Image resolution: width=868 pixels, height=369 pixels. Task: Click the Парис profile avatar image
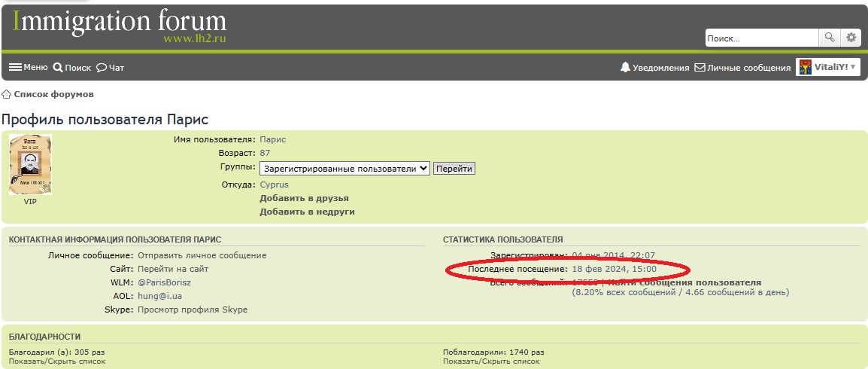coord(30,165)
